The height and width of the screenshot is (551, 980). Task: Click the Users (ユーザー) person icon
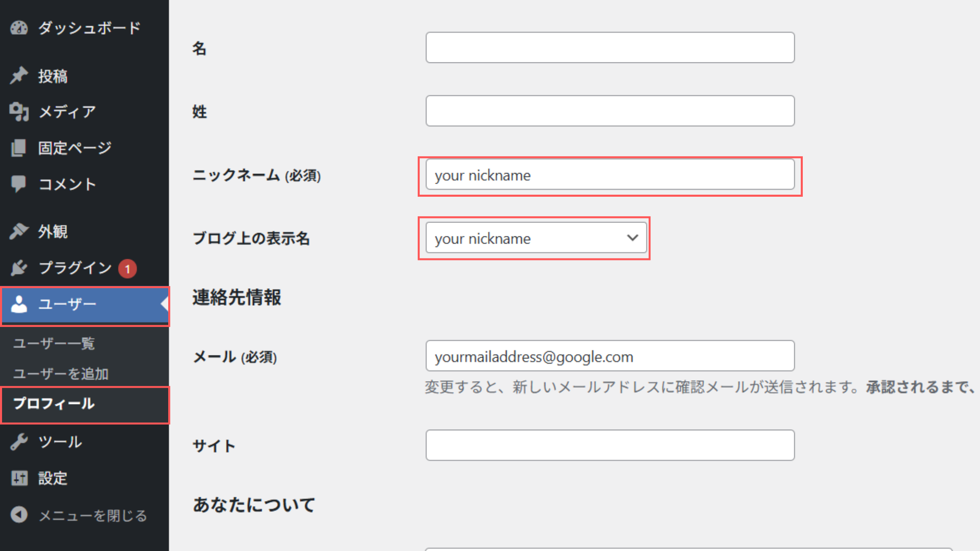click(x=19, y=304)
